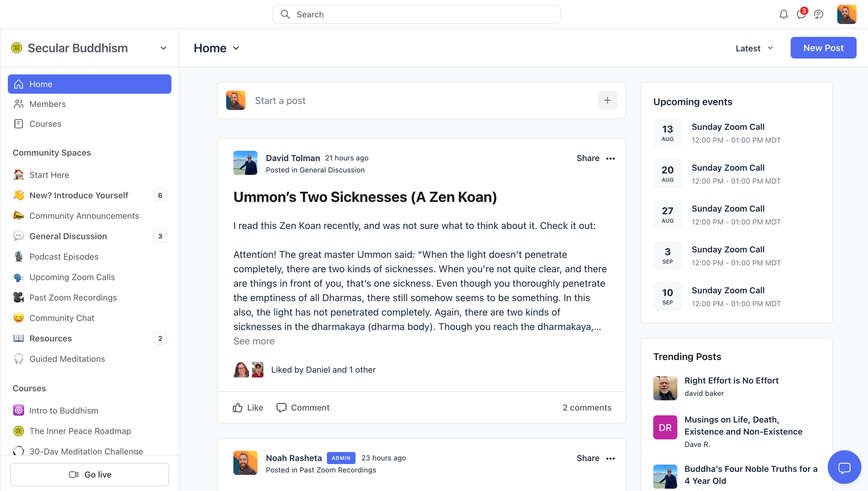The image size is (868, 491).
Task: Open the General Discussion space
Action: [68, 236]
